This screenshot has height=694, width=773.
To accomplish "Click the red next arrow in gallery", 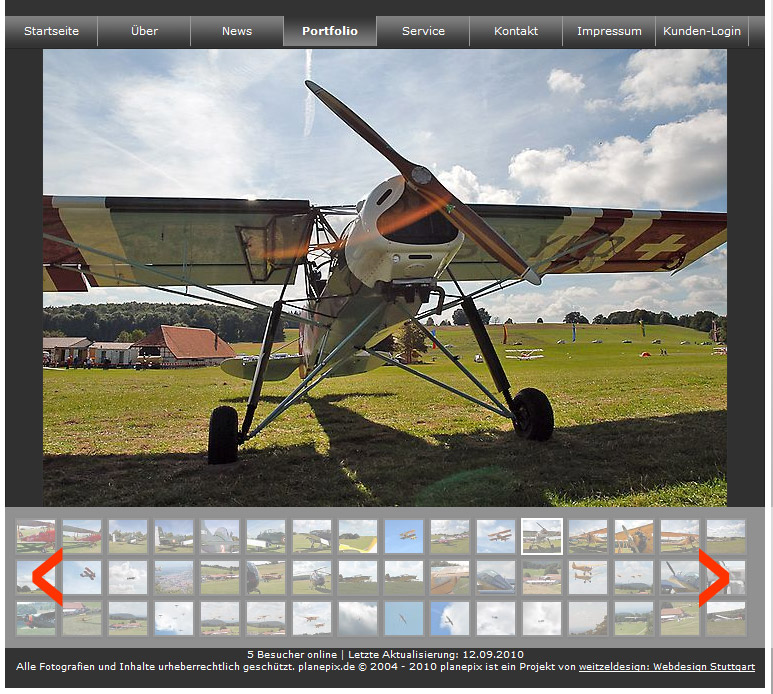I will pos(714,577).
